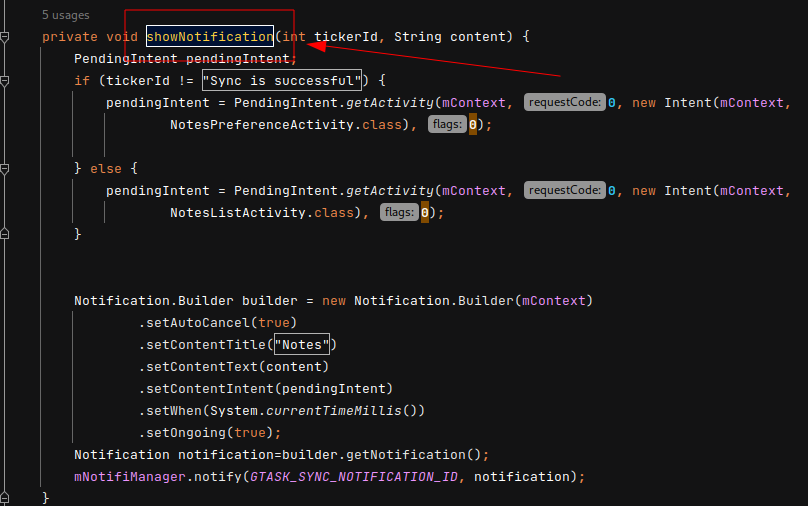Click the "String content" parameter
The image size is (808, 506).
450,37
